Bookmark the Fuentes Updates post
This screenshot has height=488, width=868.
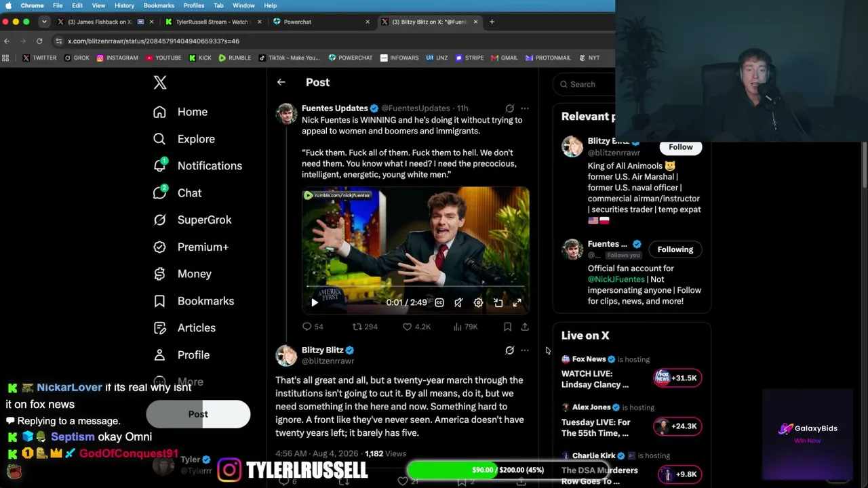pos(507,327)
